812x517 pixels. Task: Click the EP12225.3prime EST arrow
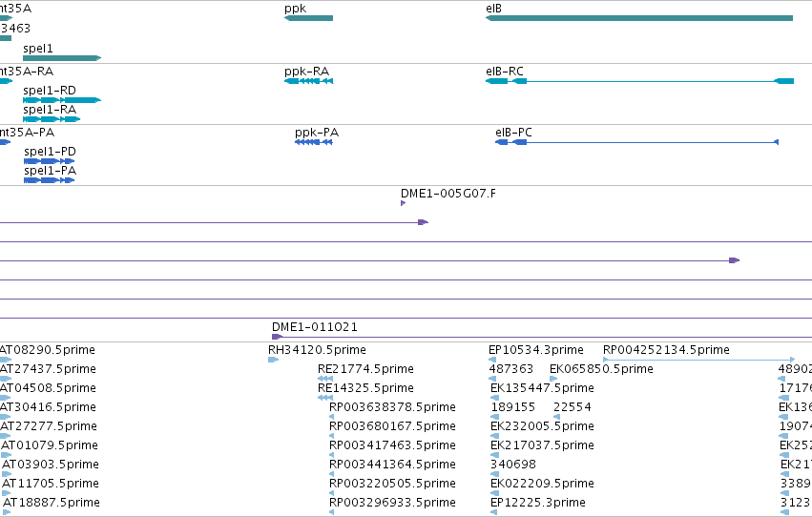pos(494,512)
